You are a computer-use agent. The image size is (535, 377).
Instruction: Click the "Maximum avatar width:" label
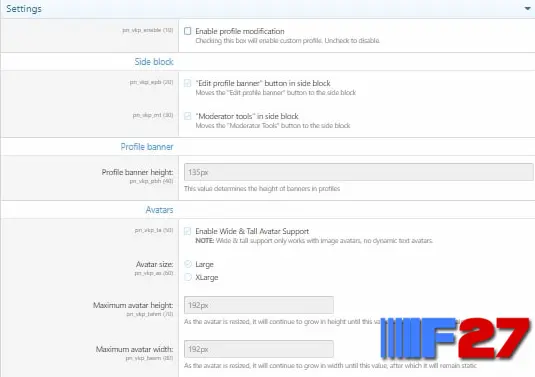(x=134, y=349)
